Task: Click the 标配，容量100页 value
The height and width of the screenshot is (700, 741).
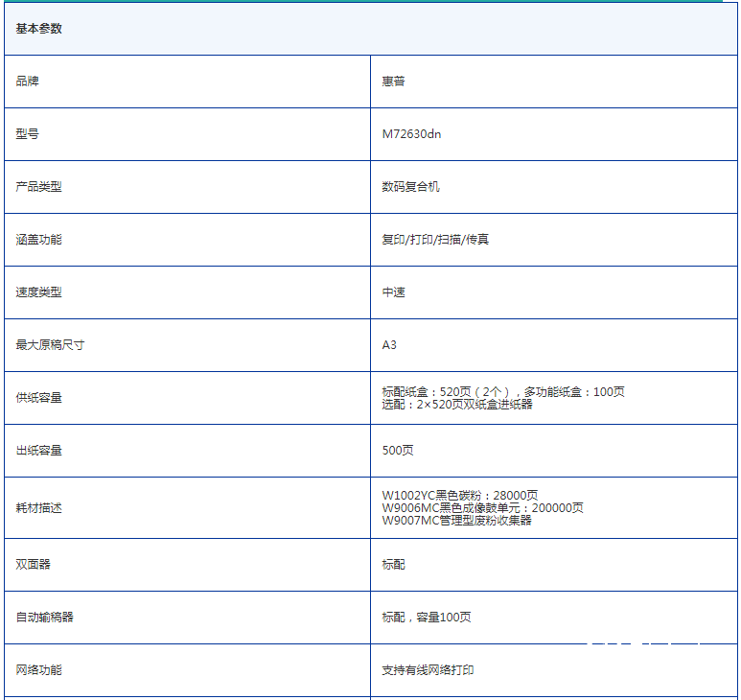Action: tap(426, 618)
